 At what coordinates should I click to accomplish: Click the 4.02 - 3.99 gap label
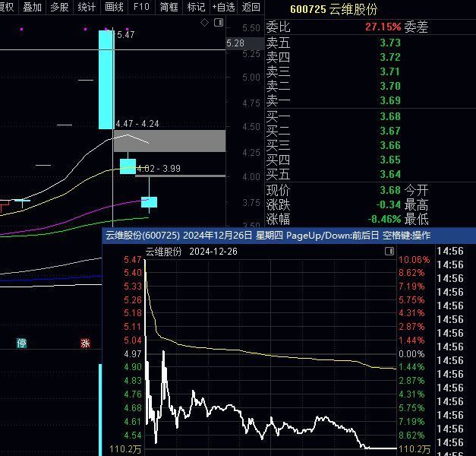pos(159,169)
